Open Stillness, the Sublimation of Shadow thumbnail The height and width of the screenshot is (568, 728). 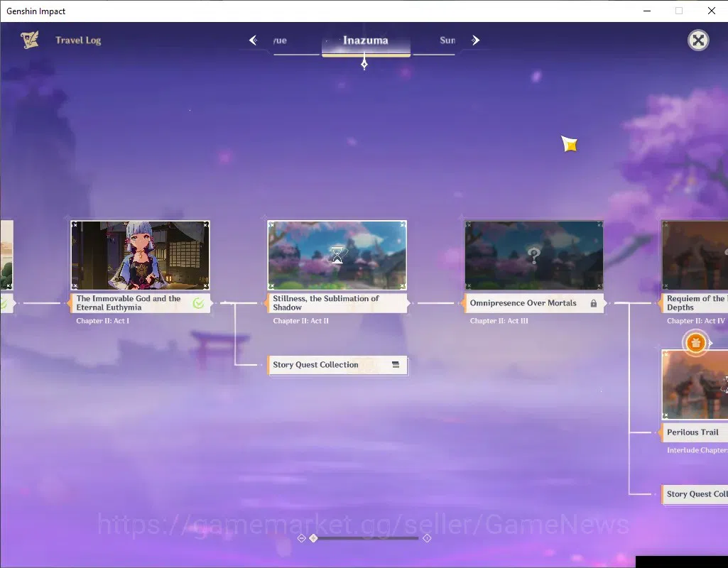[x=337, y=255]
